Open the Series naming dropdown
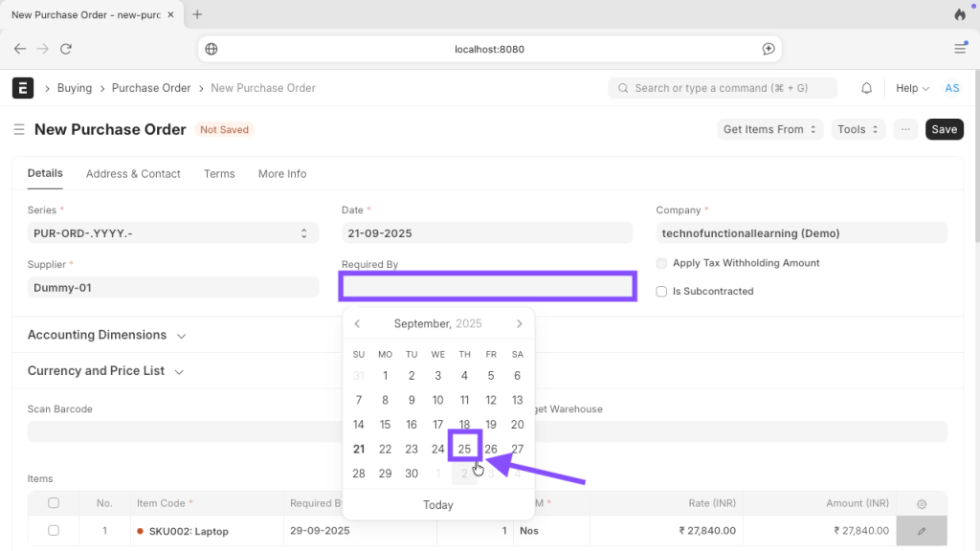Viewport: 980px width, 551px height. click(x=172, y=232)
